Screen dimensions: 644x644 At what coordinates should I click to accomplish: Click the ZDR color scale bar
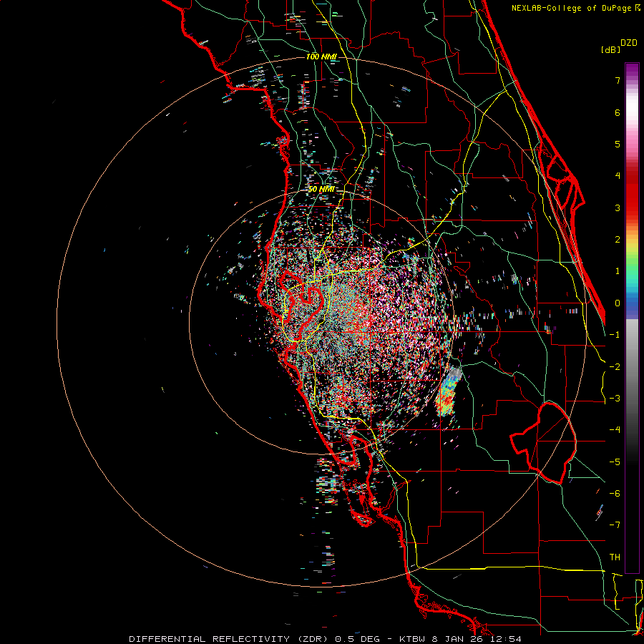point(632,318)
